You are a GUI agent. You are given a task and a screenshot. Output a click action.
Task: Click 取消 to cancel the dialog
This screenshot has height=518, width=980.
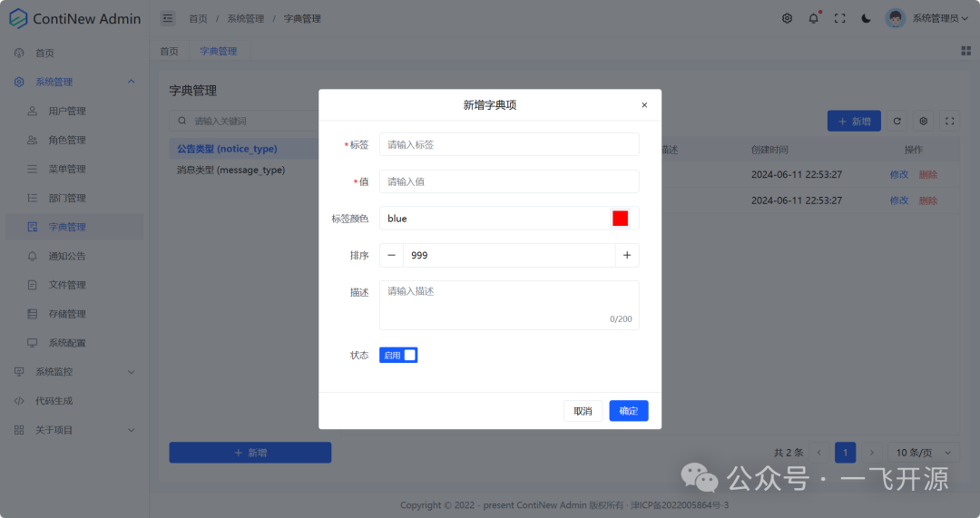[x=583, y=411]
